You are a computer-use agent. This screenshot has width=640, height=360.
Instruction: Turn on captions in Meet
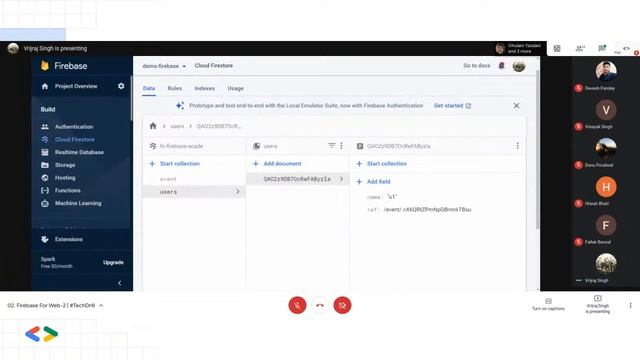tap(548, 304)
